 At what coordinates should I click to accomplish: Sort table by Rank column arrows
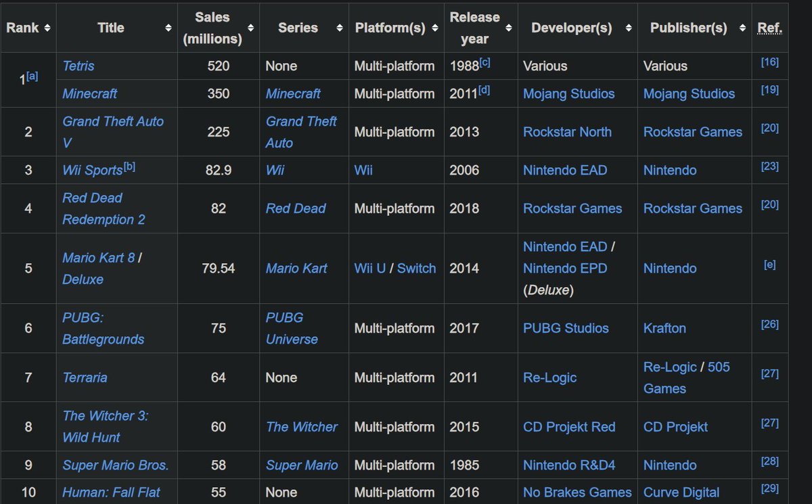47,28
